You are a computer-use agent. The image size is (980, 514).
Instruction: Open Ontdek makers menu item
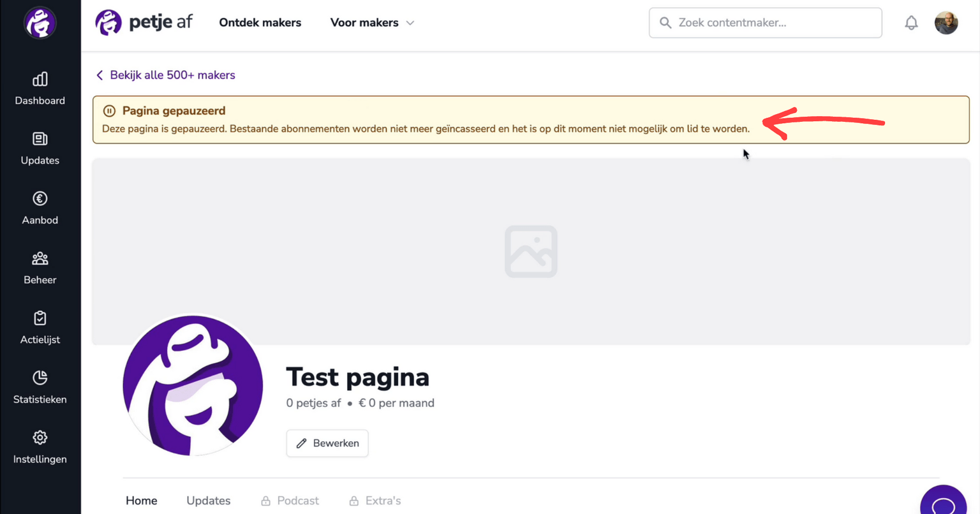tap(260, 23)
